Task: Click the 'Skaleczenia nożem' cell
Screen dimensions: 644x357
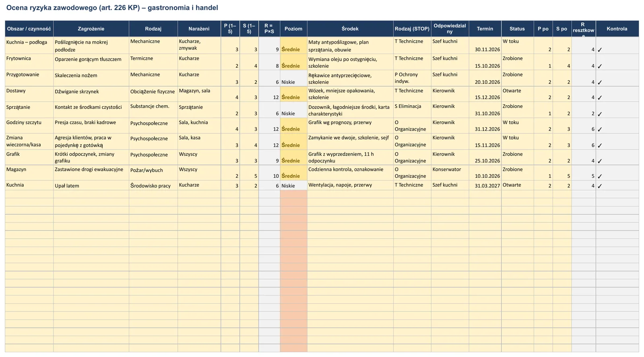Action: coord(91,78)
